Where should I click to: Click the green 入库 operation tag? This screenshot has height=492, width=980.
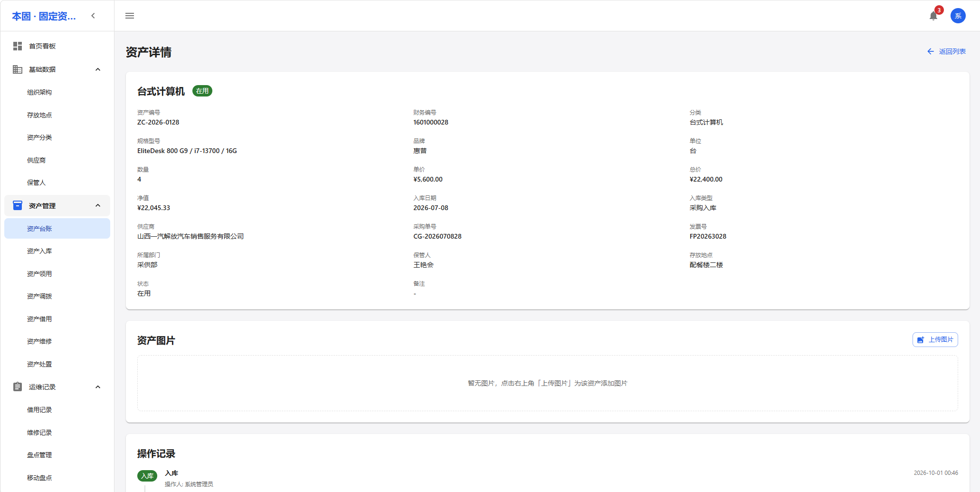pyautogui.click(x=147, y=476)
